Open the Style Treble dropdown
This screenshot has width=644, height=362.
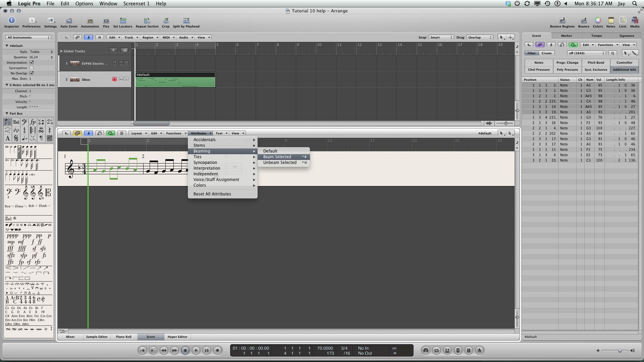click(42, 52)
